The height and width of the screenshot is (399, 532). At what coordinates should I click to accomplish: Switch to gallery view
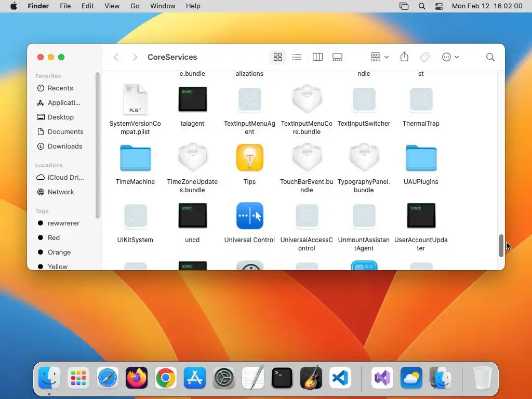pyautogui.click(x=337, y=57)
